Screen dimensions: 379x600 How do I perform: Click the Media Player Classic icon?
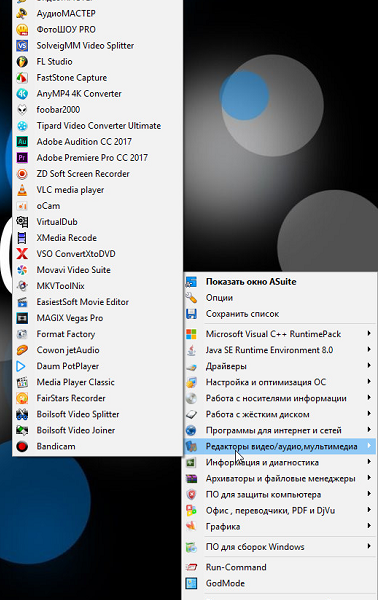(x=22, y=382)
